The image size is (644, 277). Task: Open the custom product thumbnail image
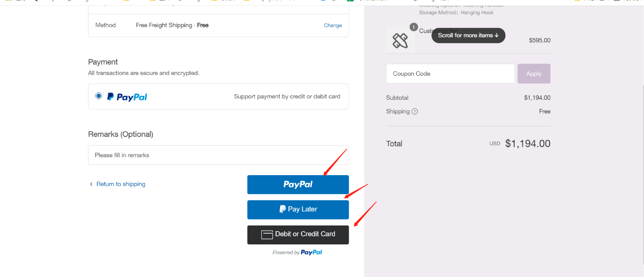coord(400,40)
